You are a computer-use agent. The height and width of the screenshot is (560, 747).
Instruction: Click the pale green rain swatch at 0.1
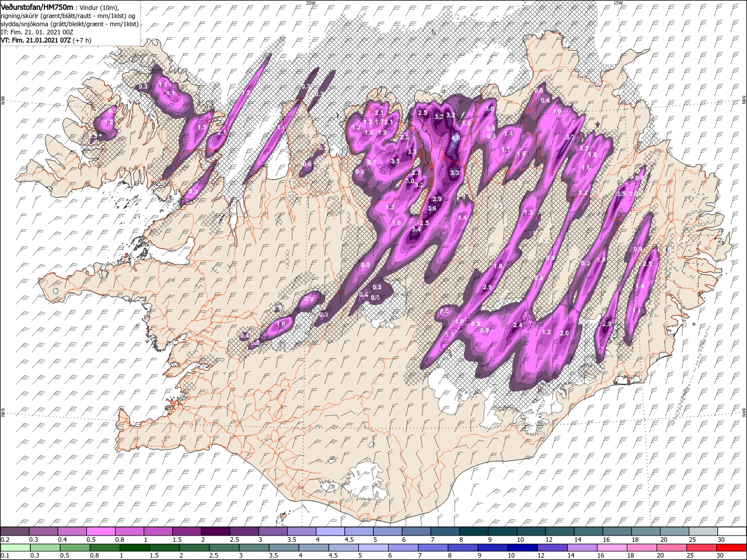point(15,547)
